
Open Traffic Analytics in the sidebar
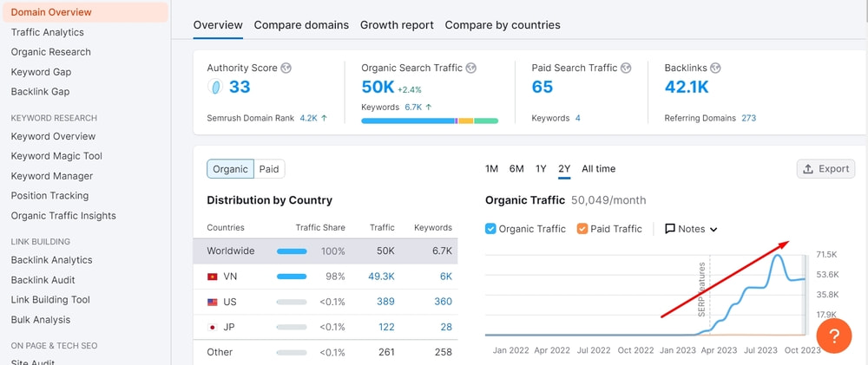(48, 32)
